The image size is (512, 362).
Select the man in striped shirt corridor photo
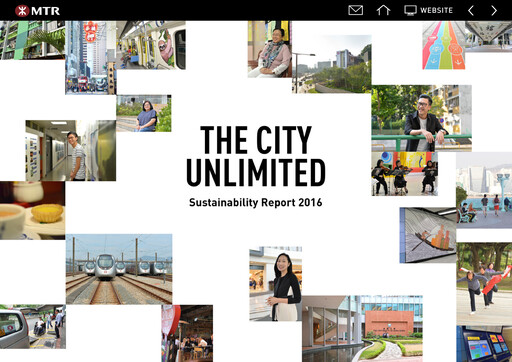point(71,150)
